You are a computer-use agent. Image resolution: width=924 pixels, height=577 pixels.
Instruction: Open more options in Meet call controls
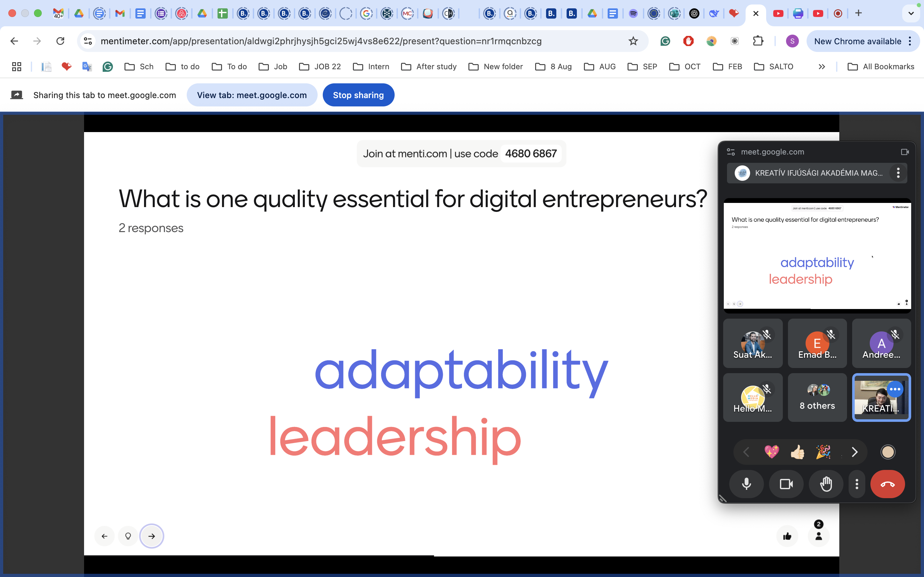tap(857, 484)
